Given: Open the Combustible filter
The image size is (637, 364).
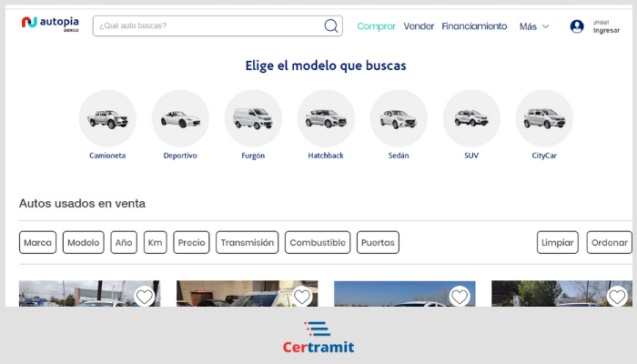Looking at the screenshot, I should (318, 243).
